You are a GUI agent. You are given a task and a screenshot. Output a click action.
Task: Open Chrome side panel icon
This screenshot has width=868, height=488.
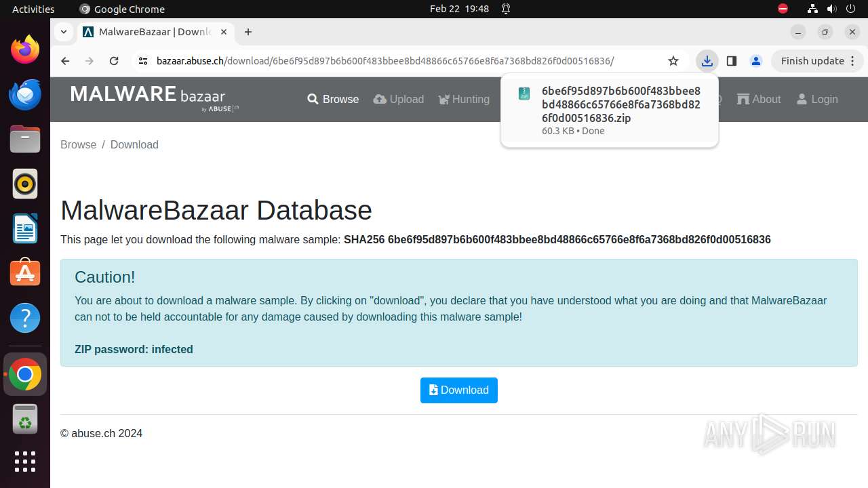click(x=732, y=61)
